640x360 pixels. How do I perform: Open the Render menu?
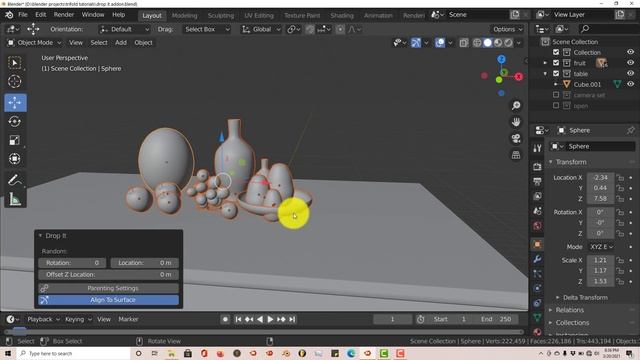pyautogui.click(x=64, y=15)
